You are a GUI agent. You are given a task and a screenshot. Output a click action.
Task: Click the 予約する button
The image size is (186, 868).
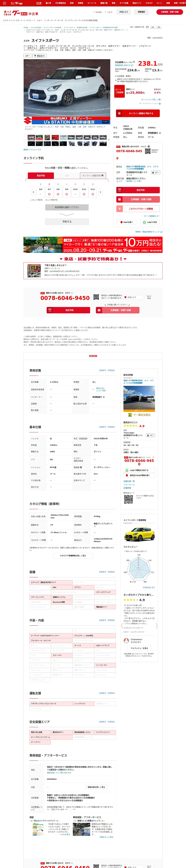[x=67, y=222]
